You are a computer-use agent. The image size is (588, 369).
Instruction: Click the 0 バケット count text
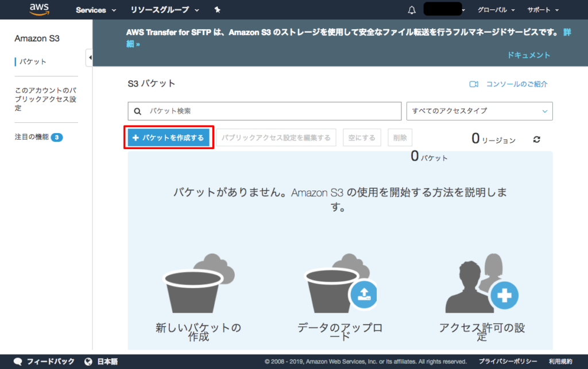click(430, 156)
